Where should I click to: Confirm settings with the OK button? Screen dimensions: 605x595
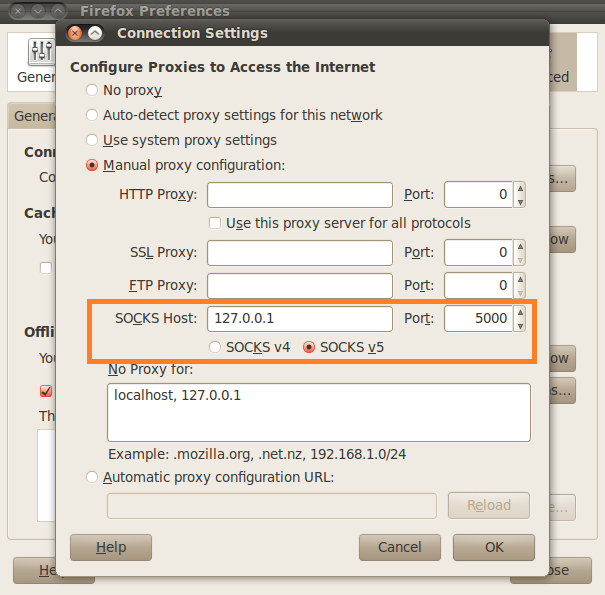(x=494, y=548)
